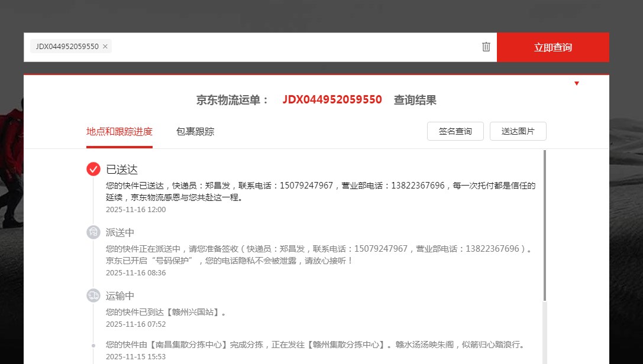Remove the JDX044952059550 tag from search box
Screen dimensions: 643x364
[x=105, y=47]
